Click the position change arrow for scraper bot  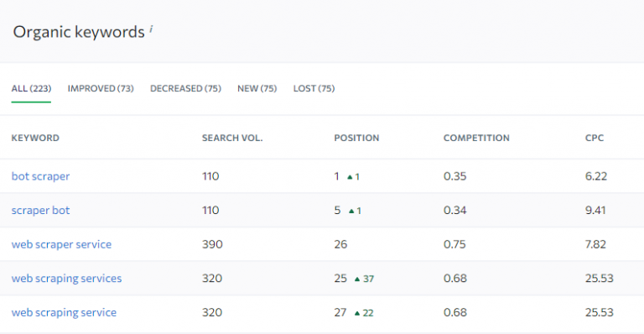coord(351,211)
